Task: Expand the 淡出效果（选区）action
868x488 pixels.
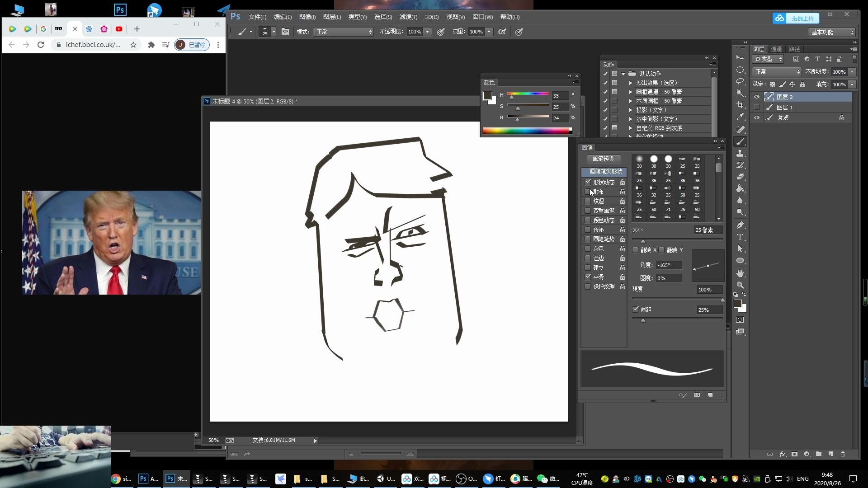Action: [x=630, y=83]
